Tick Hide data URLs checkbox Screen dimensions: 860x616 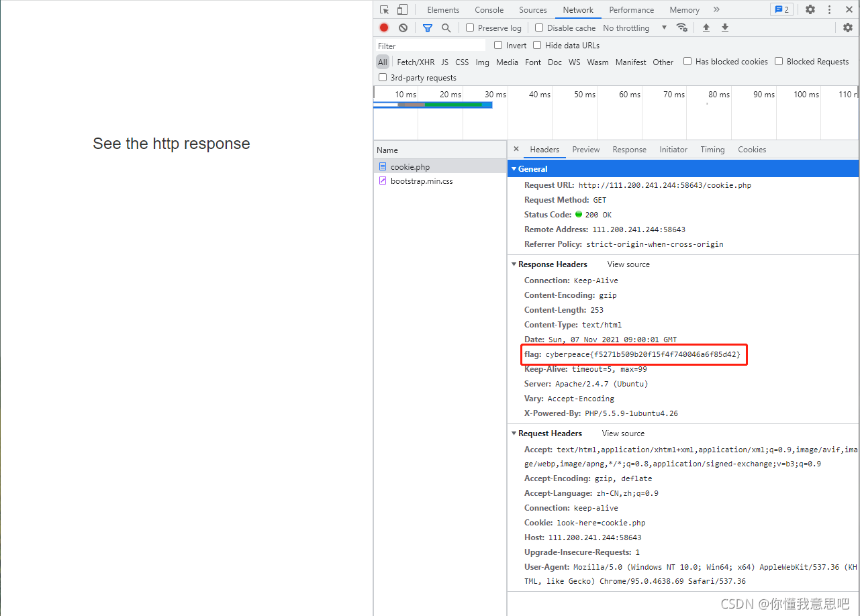(537, 45)
